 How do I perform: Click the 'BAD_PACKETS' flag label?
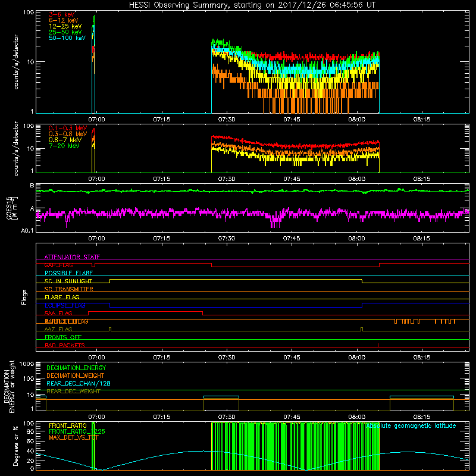65,345
